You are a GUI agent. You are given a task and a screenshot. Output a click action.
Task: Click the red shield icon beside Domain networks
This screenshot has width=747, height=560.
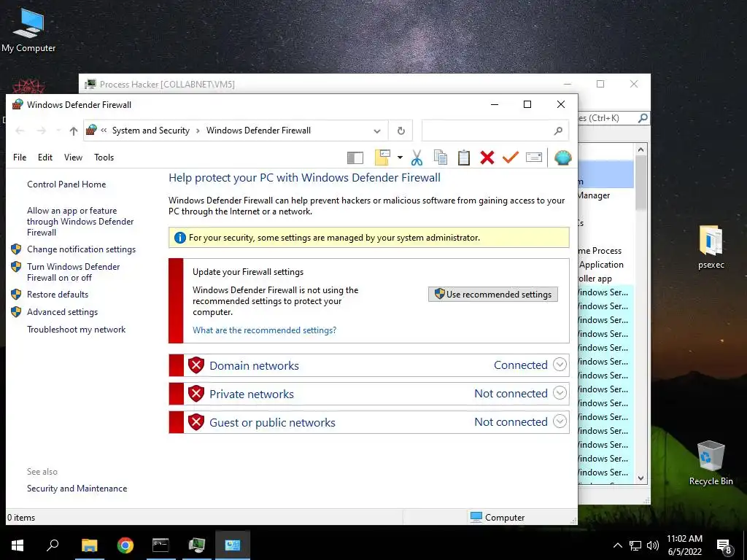[x=196, y=365]
